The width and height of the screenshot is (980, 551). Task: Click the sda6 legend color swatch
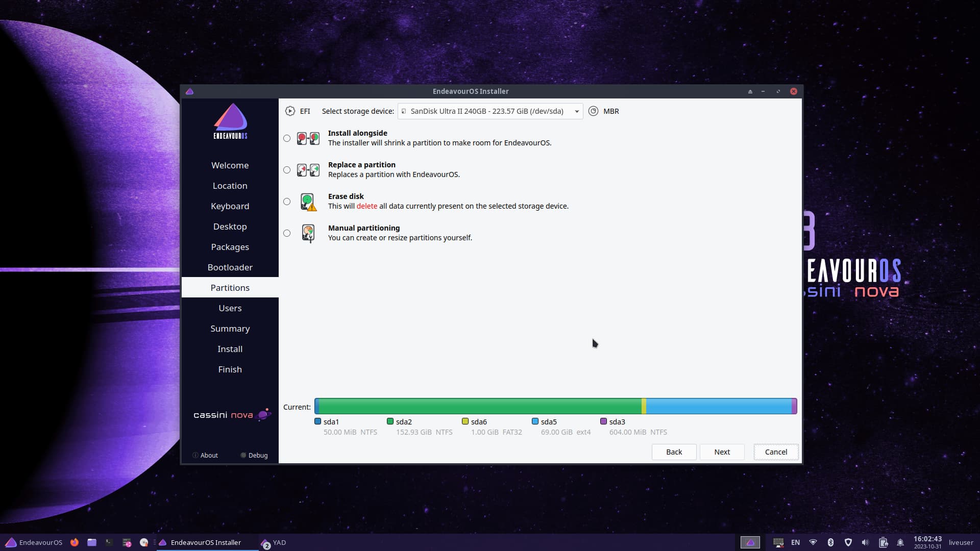465,421
